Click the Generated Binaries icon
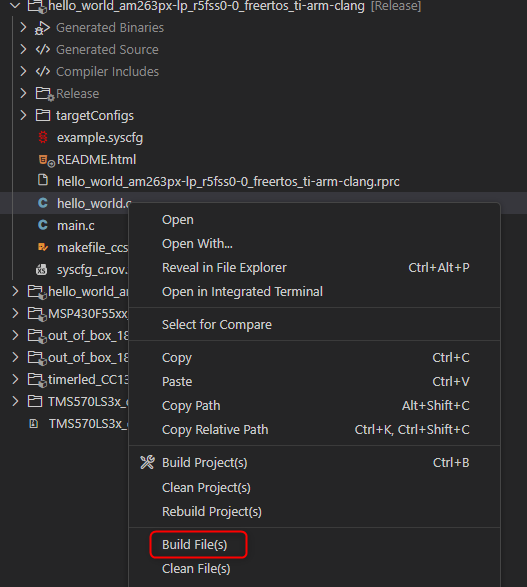 coord(42,28)
